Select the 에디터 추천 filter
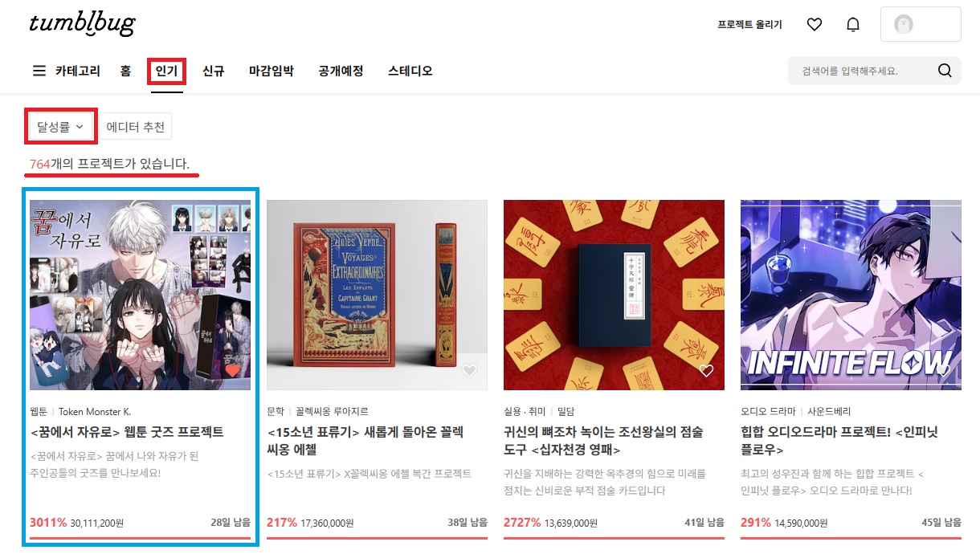The width and height of the screenshot is (980, 554). 136,126
